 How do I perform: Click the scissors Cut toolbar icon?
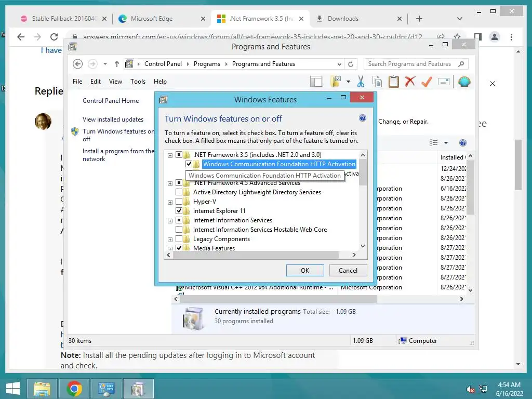[x=361, y=82]
